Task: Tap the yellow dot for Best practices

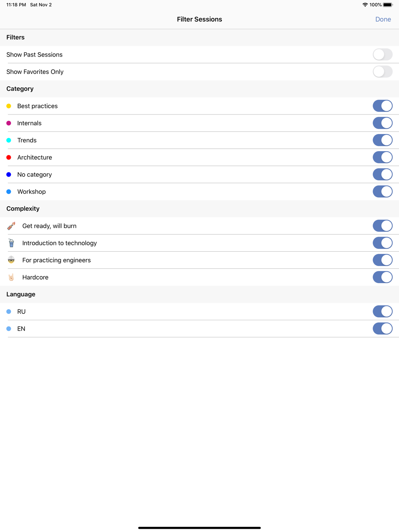Action: pyautogui.click(x=9, y=106)
